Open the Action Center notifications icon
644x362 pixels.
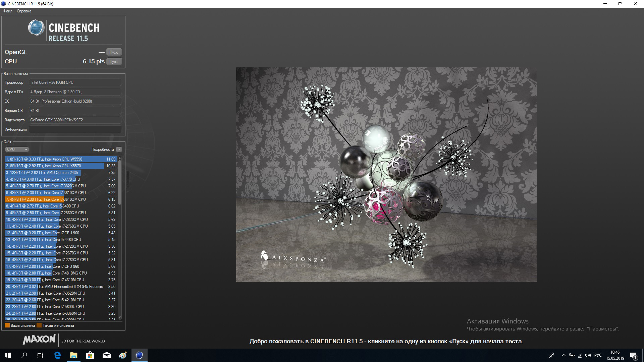pos(633,355)
